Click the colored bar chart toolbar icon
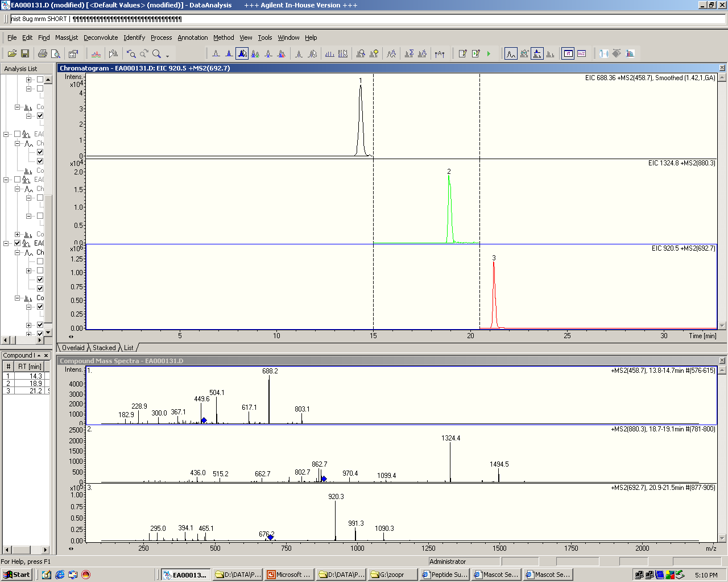This screenshot has width=728, height=582. coord(630,53)
